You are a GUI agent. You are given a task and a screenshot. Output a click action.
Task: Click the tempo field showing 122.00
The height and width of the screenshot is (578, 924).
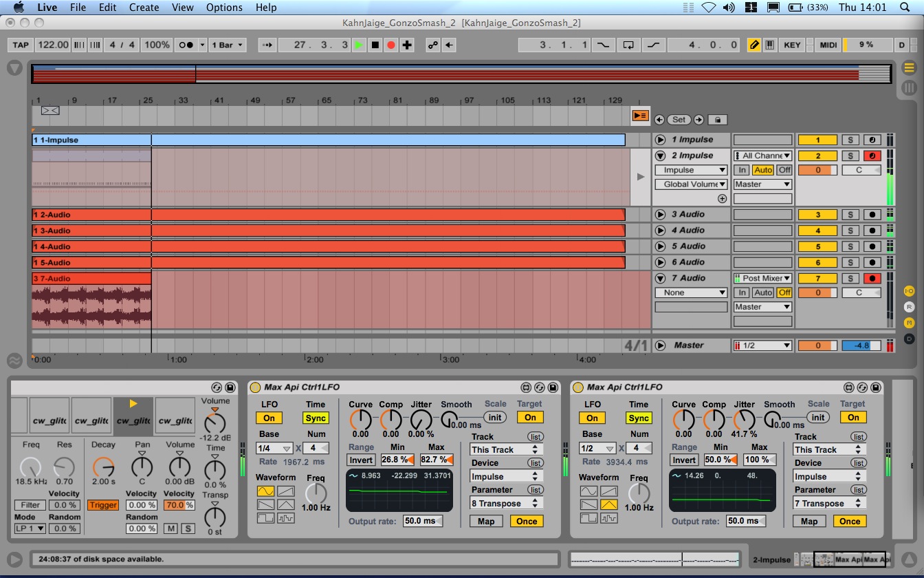click(x=53, y=45)
